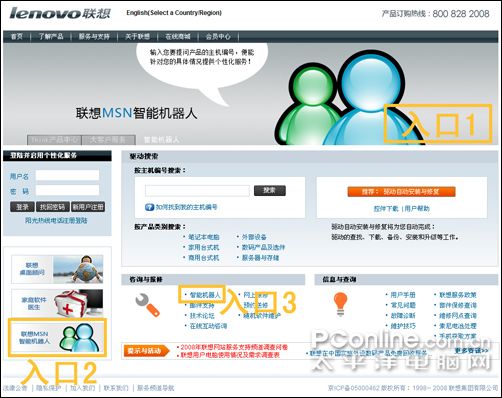Open the 随机软件维护 link
502x398 pixels.
click(262, 316)
